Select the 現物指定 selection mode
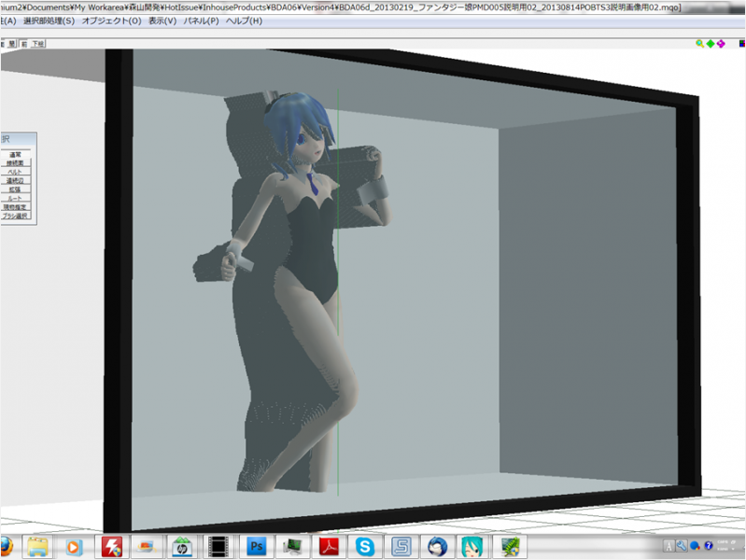The height and width of the screenshot is (560, 746). pos(15,207)
